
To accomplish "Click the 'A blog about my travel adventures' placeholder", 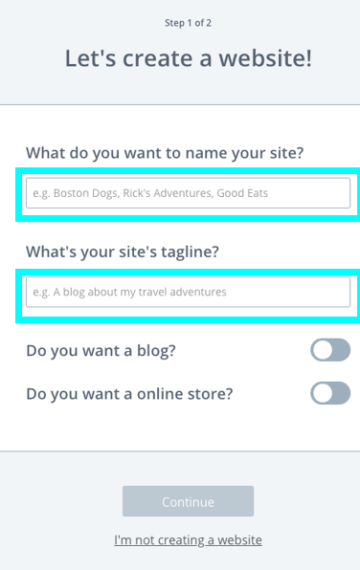I will [140, 292].
